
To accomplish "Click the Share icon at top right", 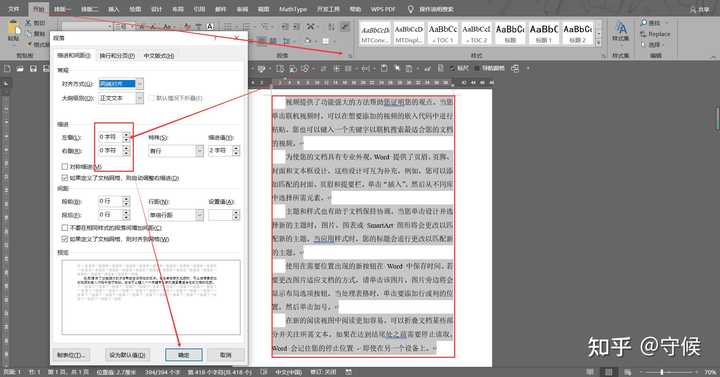I will click(x=693, y=9).
